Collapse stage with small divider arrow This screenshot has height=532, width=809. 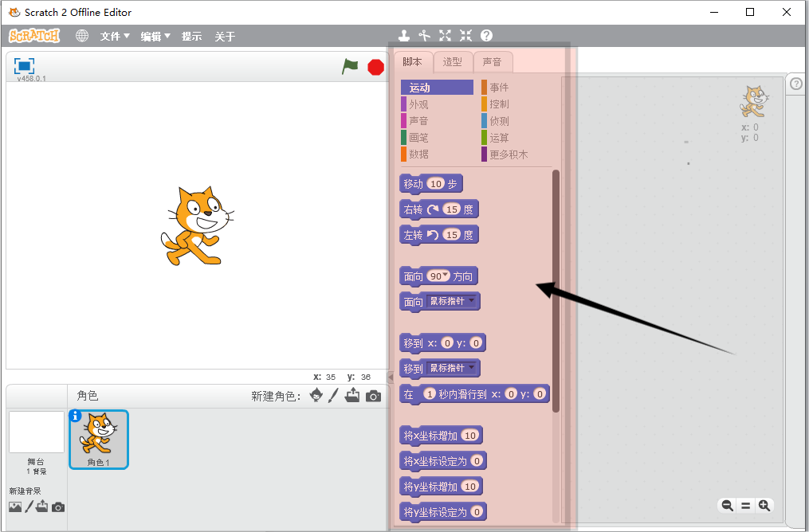coord(391,377)
